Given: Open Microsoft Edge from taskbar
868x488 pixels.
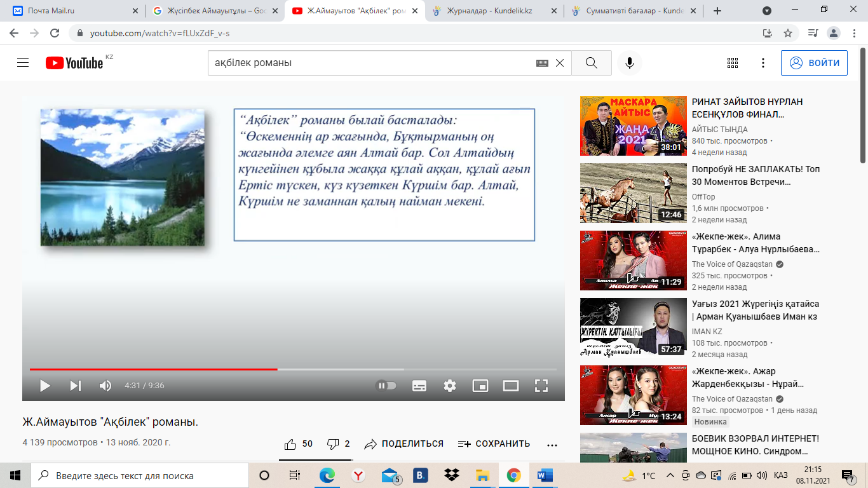Looking at the screenshot, I should tap(327, 475).
